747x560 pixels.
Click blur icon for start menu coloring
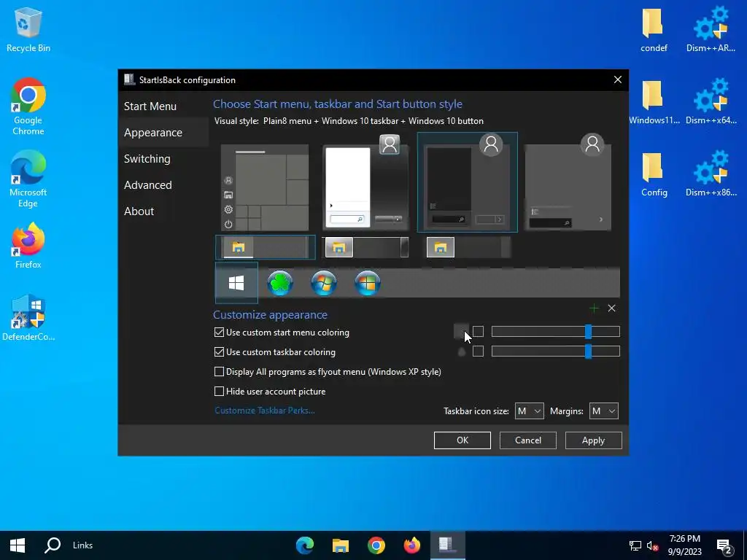[461, 332]
